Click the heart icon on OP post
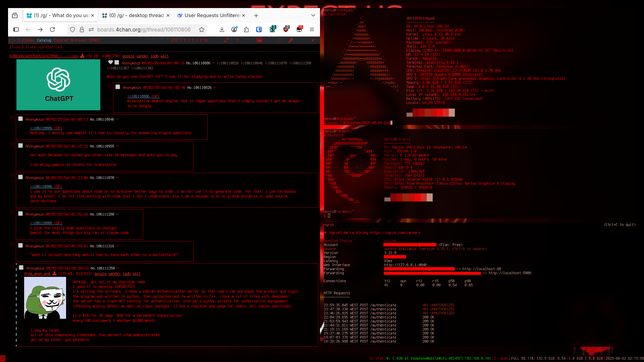Screen dimensions: 644x362 [110, 62]
